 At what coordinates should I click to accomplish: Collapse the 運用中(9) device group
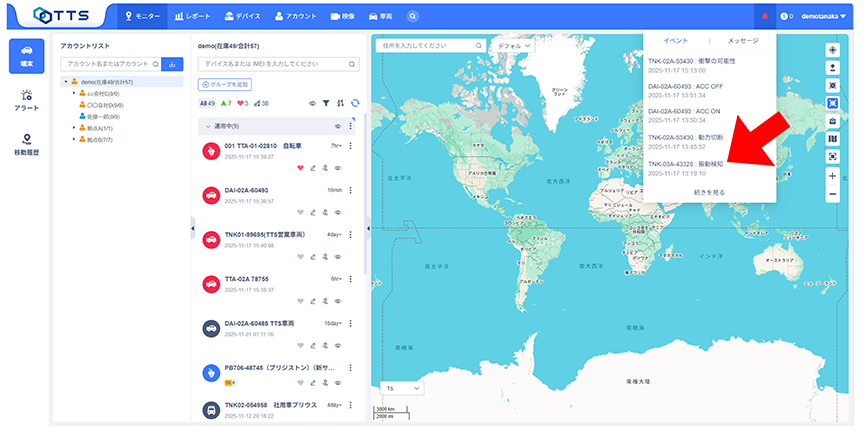(x=206, y=127)
